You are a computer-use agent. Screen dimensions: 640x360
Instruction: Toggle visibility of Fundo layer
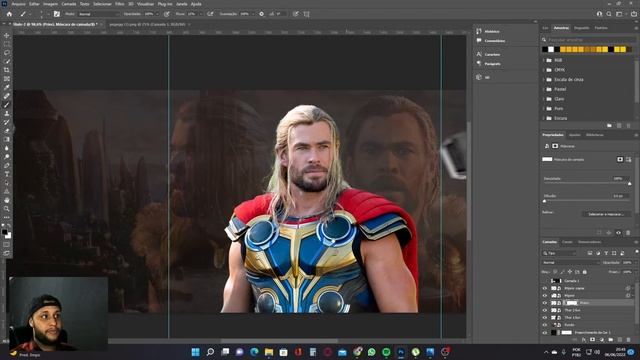click(544, 325)
